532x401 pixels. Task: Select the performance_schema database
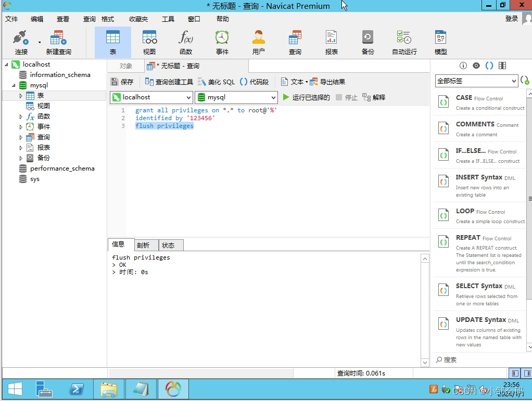coord(62,169)
